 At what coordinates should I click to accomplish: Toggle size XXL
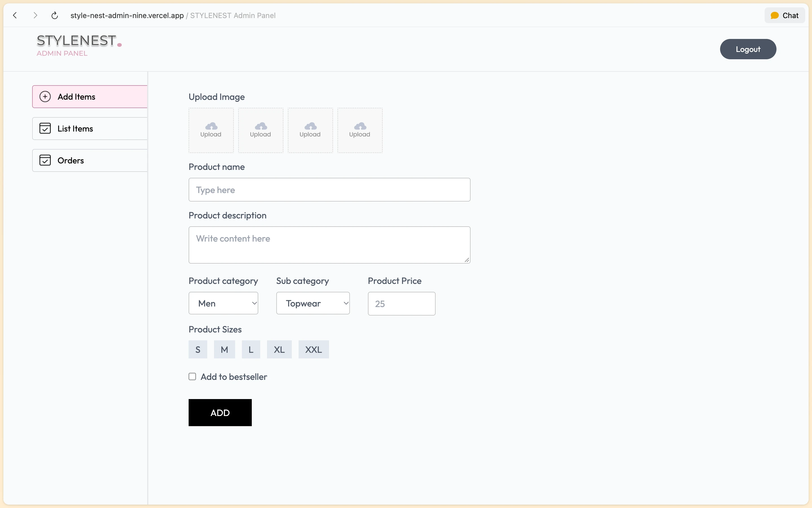pyautogui.click(x=314, y=349)
